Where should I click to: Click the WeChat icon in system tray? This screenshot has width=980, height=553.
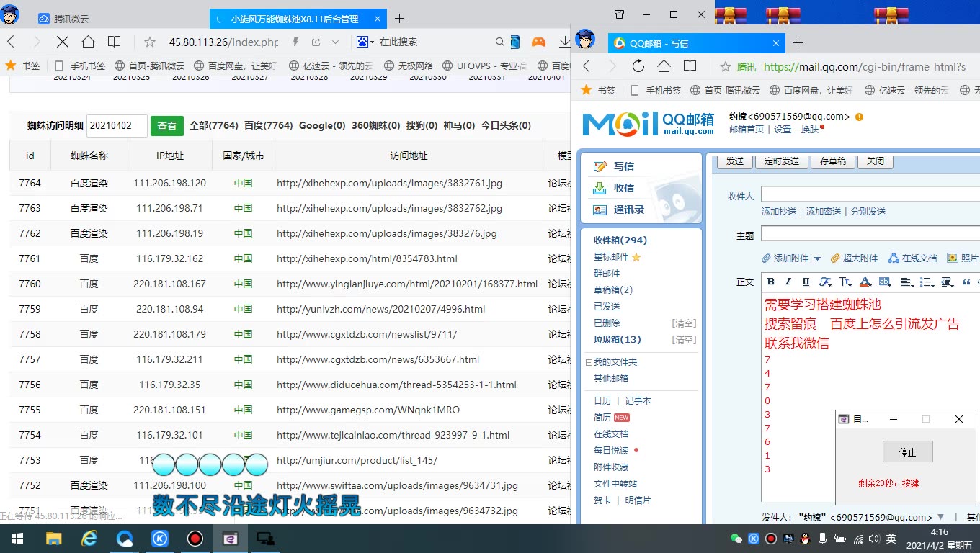736,539
